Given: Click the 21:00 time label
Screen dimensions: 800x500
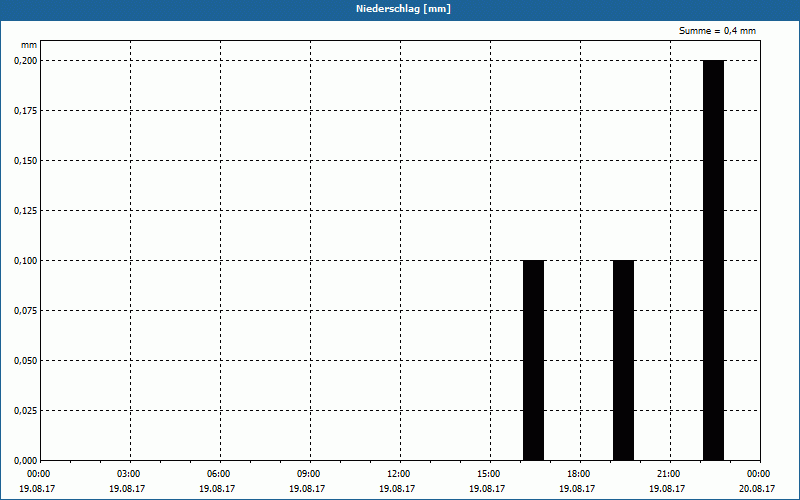Looking at the screenshot, I should (668, 474).
